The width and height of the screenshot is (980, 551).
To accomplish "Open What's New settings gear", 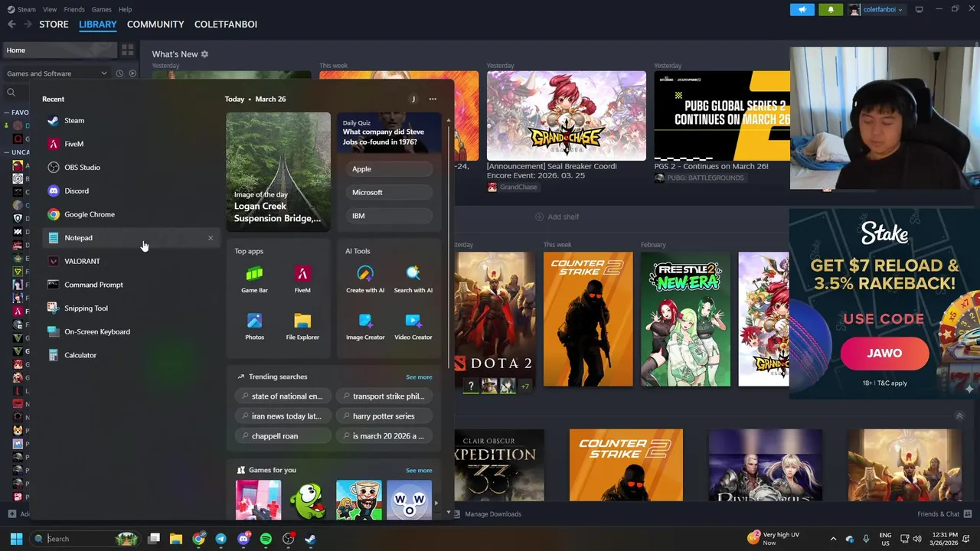I will pos(204,54).
